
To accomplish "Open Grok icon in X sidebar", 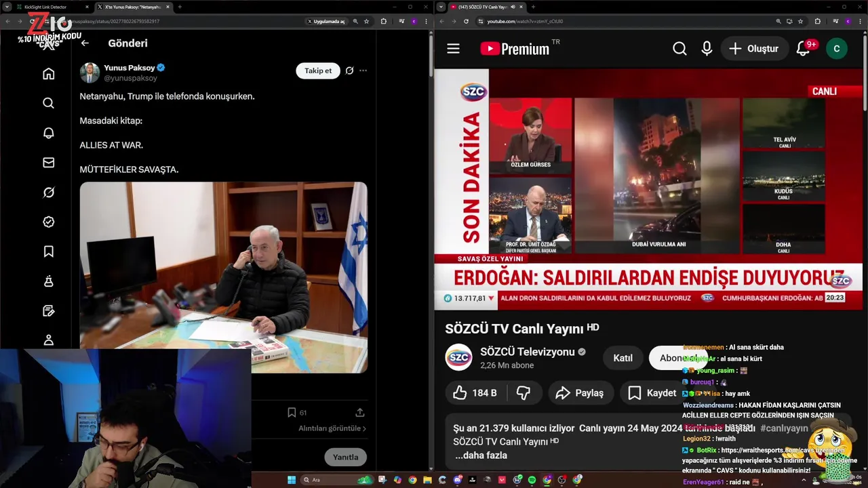I will pos(48,192).
